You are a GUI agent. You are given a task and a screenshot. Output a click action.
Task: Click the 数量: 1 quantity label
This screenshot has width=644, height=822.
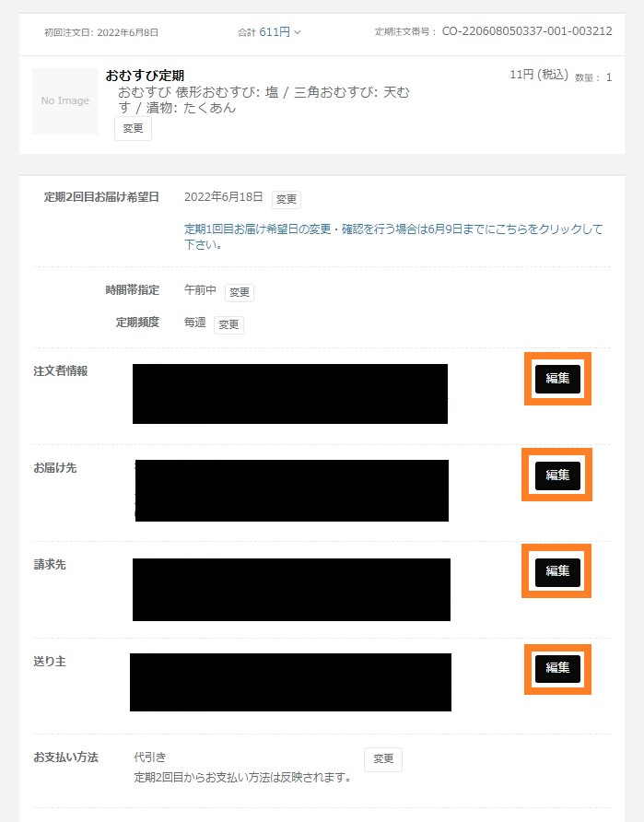tap(593, 77)
